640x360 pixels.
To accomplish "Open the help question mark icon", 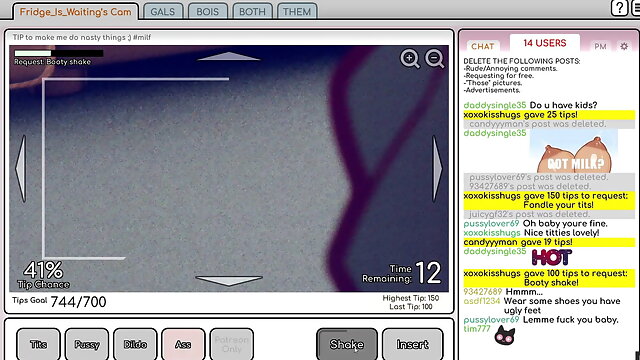I will click(619, 8).
